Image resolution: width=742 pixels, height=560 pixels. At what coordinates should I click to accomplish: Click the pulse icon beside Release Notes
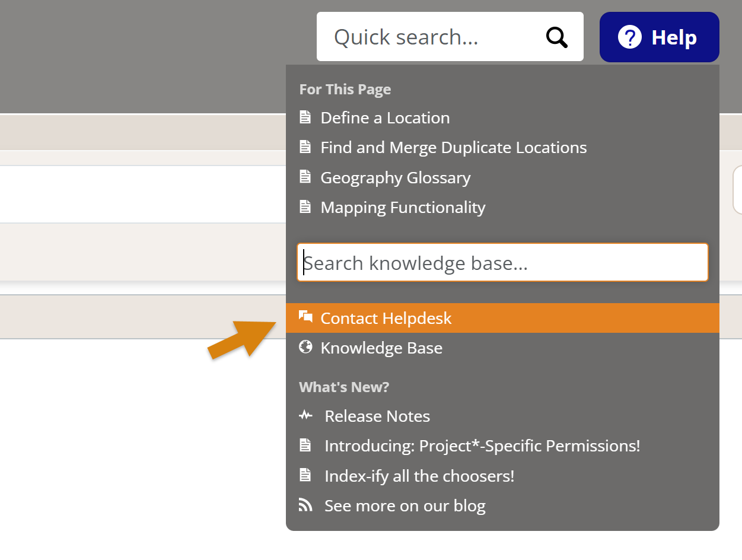point(305,416)
